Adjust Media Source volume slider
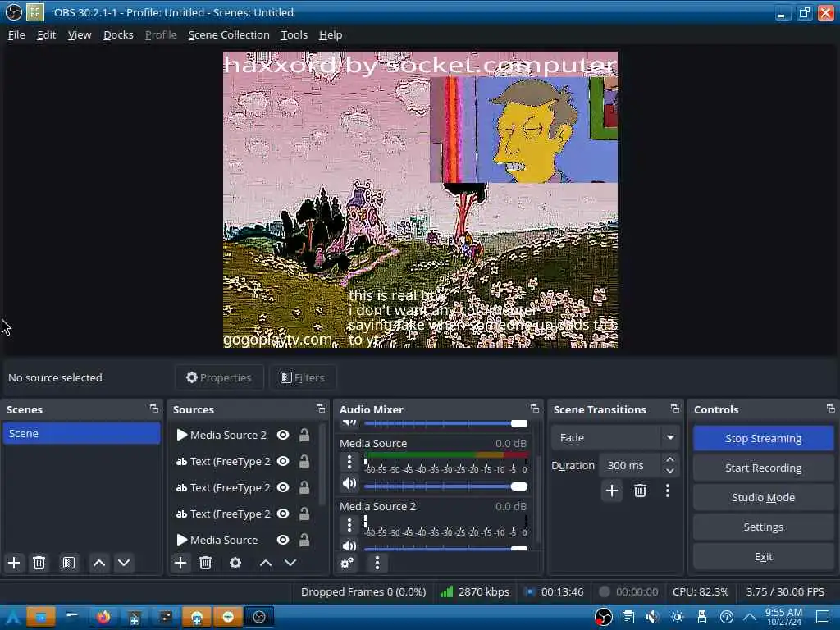840x630 pixels. tap(445, 486)
